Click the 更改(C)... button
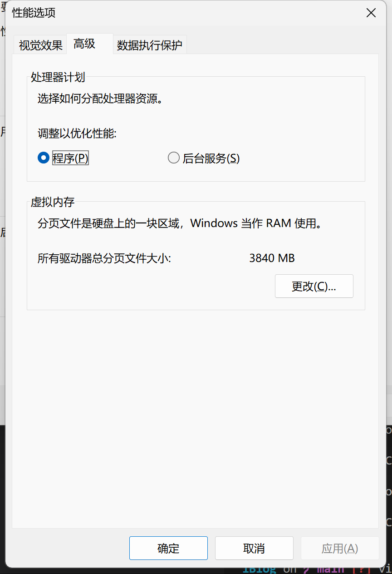The image size is (392, 574). click(x=314, y=286)
